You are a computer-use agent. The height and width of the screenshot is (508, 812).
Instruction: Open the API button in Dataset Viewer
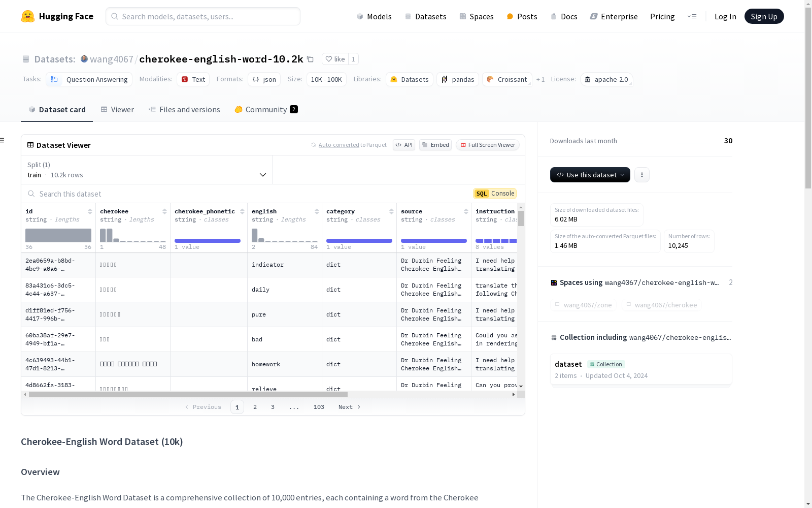pyautogui.click(x=404, y=145)
